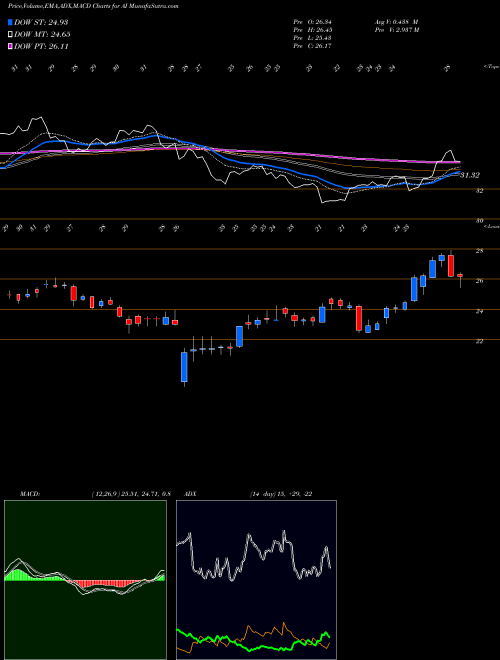Click the 26 price axis label
The height and width of the screenshot is (660, 500).
479,281
